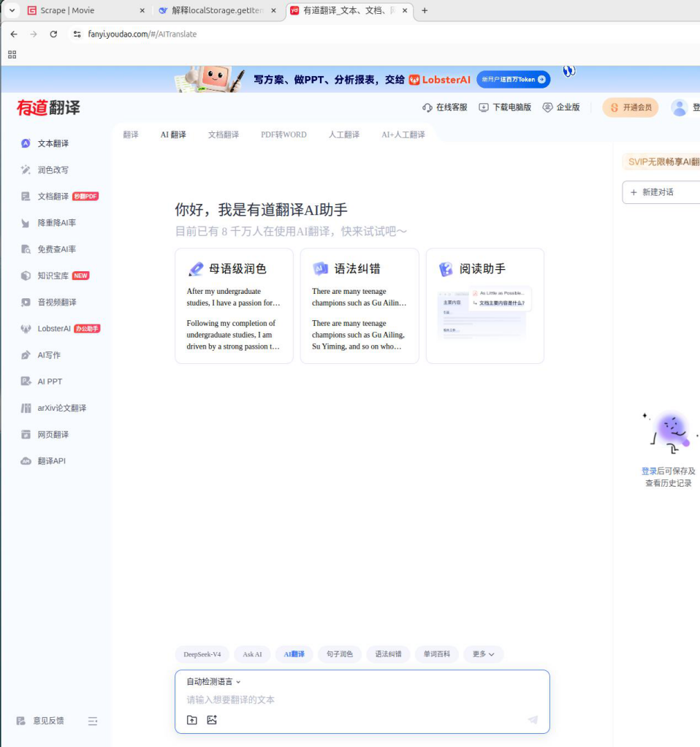Click the image upload icon in input box
The image size is (700, 747).
(x=212, y=720)
